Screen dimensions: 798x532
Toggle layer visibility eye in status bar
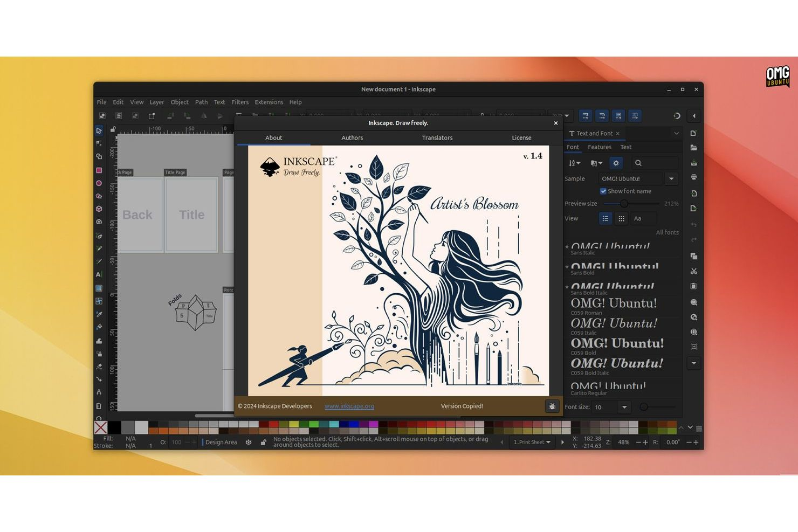pyautogui.click(x=249, y=442)
